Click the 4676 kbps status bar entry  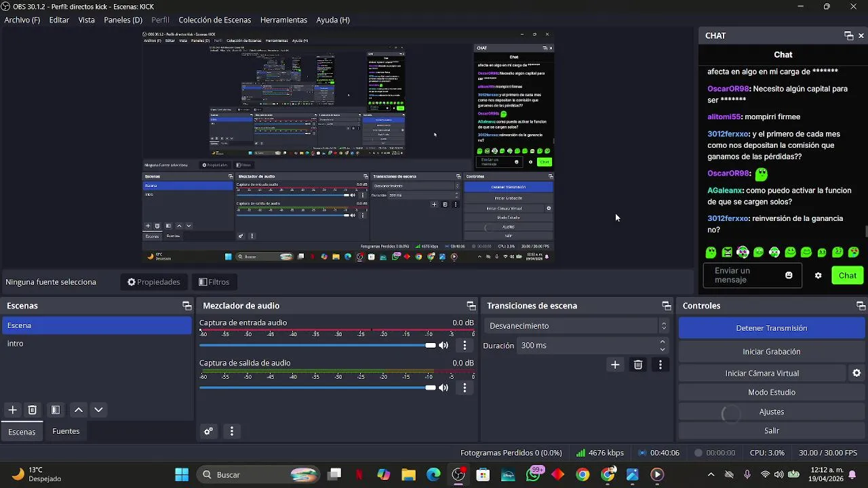click(x=600, y=453)
